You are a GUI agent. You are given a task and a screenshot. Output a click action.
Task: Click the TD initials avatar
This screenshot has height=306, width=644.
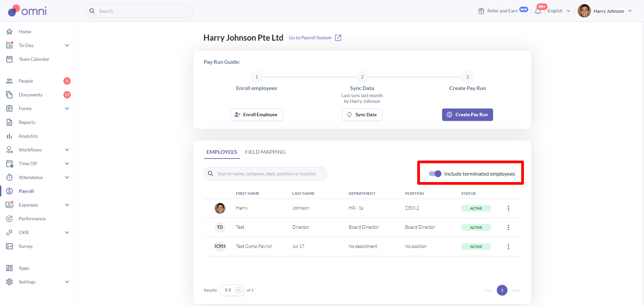click(x=220, y=227)
